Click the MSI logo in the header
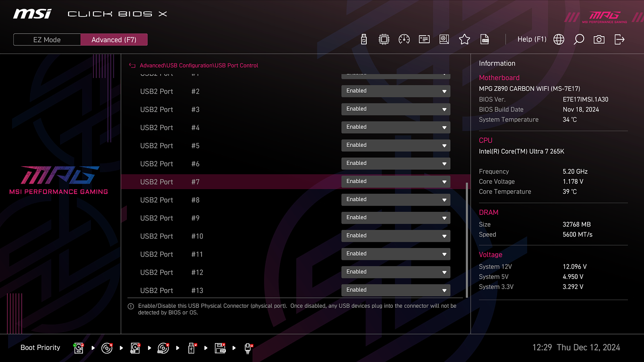This screenshot has width=644, height=362. [32, 14]
